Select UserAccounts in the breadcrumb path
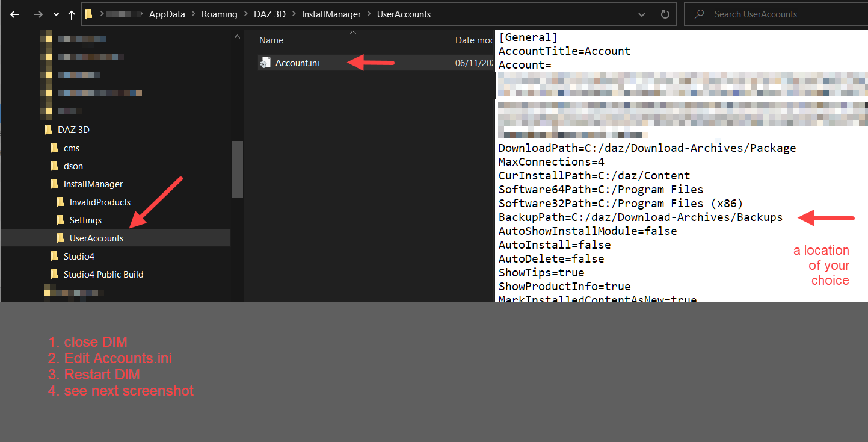868x442 pixels. [404, 14]
